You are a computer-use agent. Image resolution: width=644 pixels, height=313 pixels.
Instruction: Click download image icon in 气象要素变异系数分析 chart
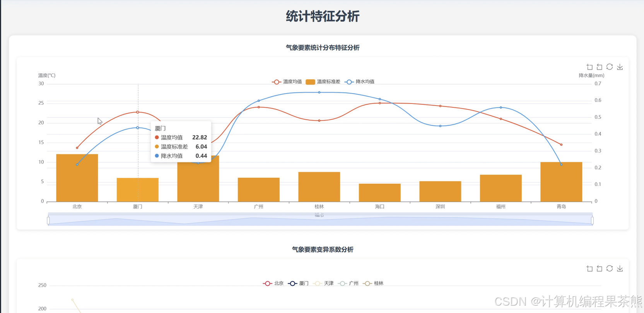click(x=620, y=269)
